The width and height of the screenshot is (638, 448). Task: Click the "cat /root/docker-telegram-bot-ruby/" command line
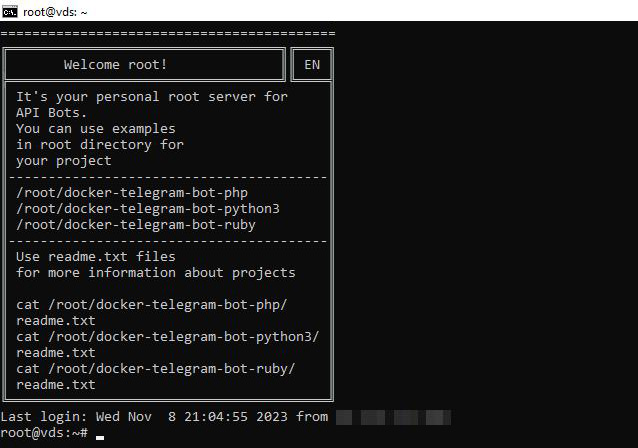[155, 369]
